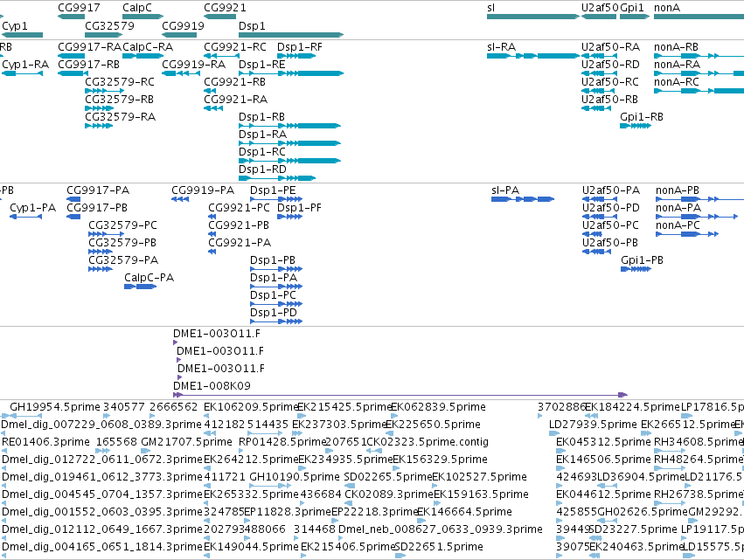This screenshot has width=744, height=560.
Task: Select the nonA-RB transcript
Action: click(x=699, y=56)
